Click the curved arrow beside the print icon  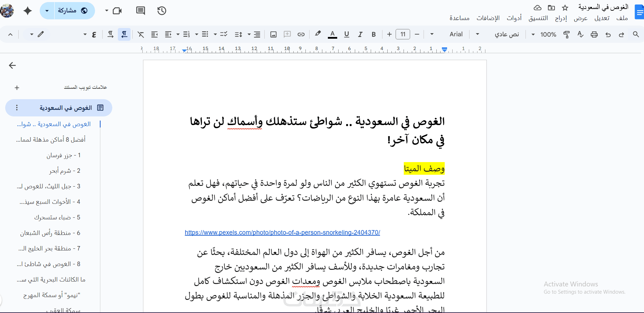(608, 34)
